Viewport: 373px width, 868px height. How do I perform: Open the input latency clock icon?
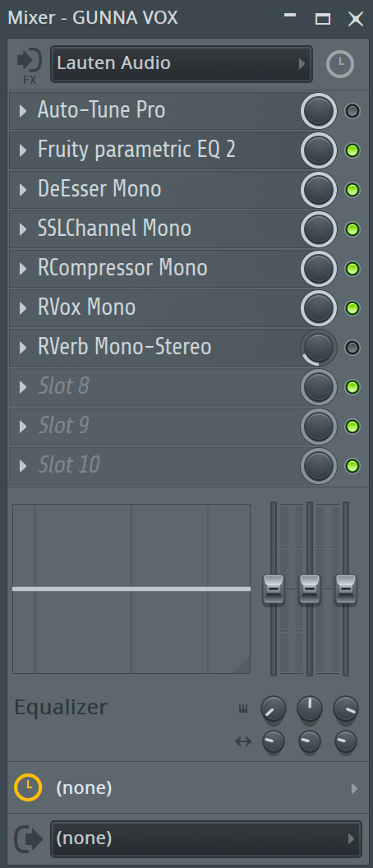[x=340, y=64]
